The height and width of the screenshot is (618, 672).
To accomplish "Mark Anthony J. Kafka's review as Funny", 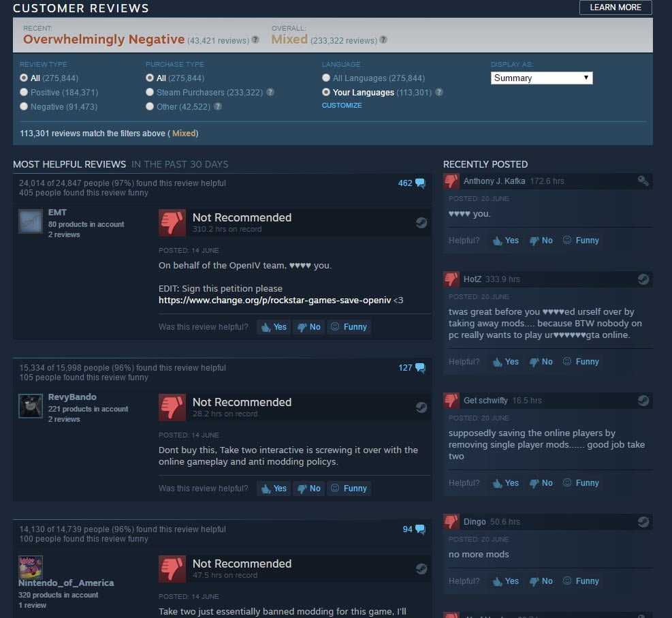I will click(x=581, y=241).
